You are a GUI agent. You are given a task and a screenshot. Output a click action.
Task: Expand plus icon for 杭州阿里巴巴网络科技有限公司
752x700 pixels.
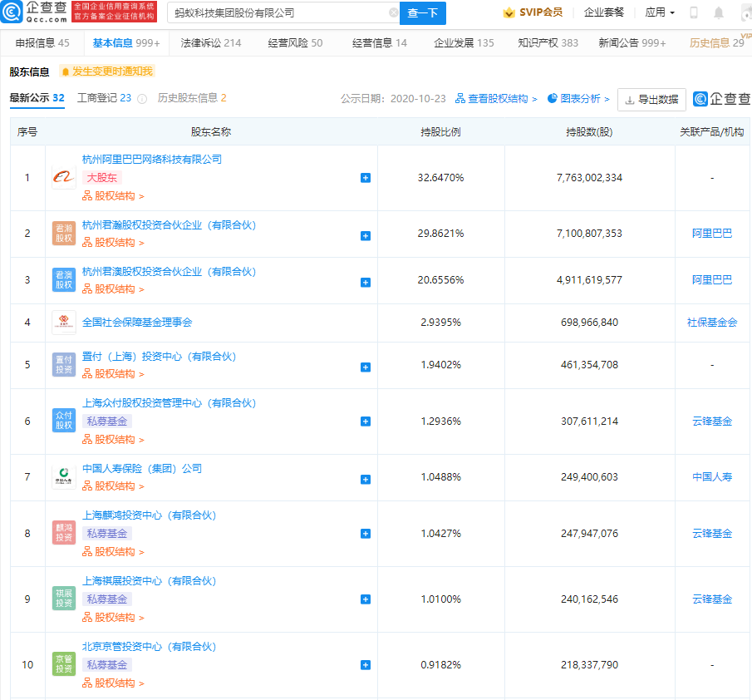(x=366, y=178)
